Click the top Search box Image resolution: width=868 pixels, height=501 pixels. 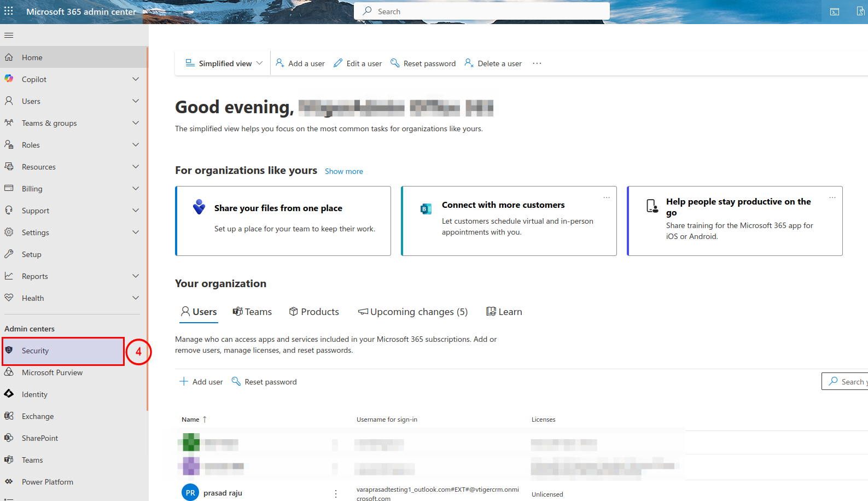tap(482, 11)
